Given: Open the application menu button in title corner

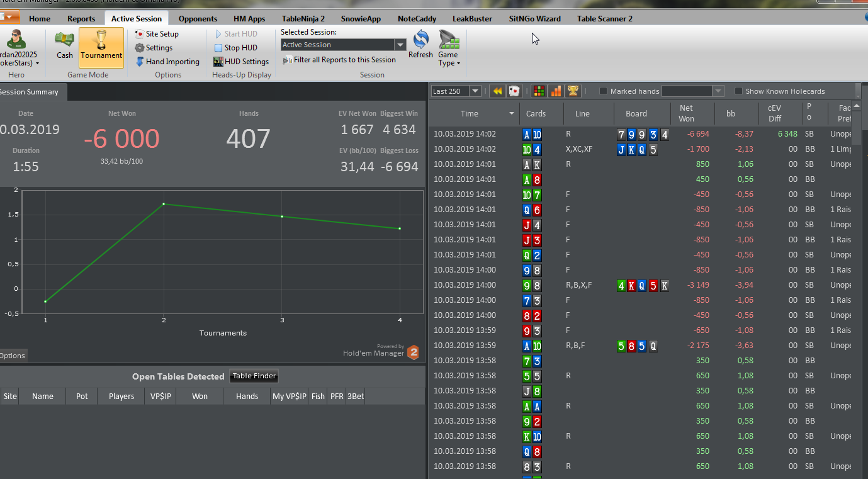Looking at the screenshot, I should click(9, 17).
